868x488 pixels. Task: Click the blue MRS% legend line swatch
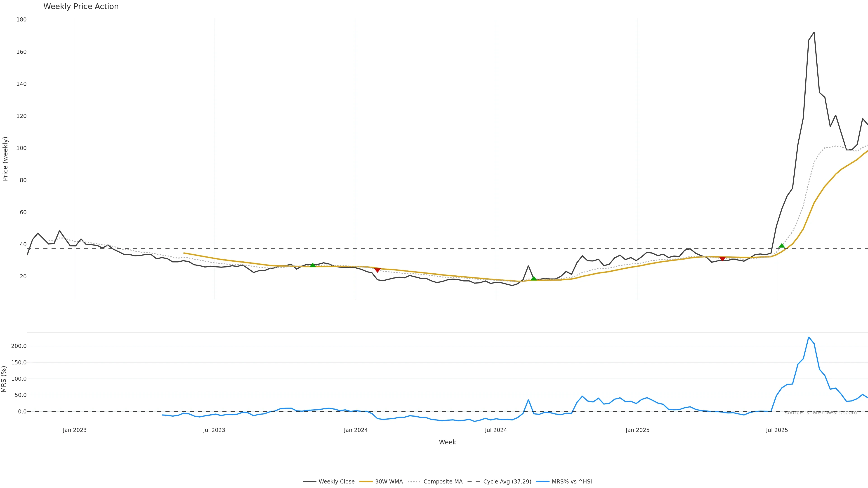point(542,482)
